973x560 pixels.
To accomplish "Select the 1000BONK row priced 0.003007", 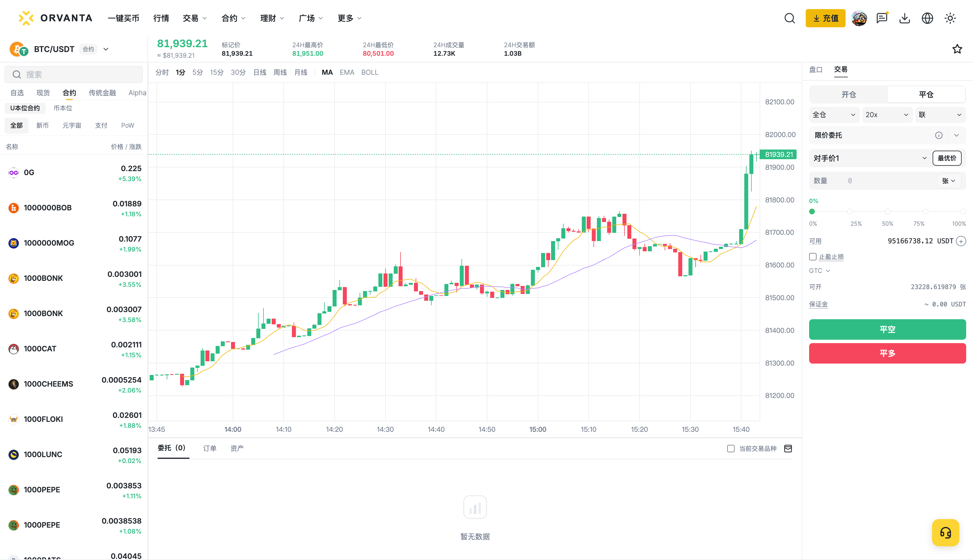I will tap(73, 314).
